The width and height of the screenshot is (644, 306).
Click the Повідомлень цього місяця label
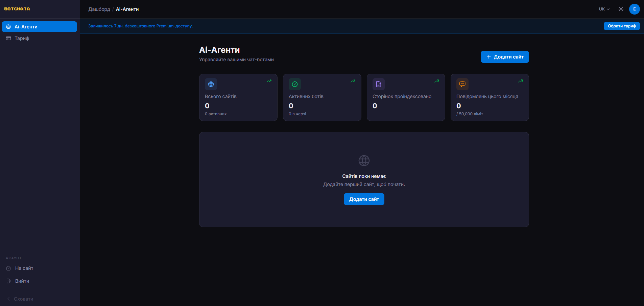coord(487,96)
